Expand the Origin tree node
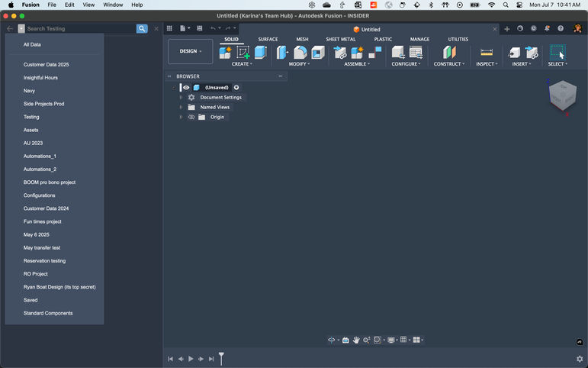Image resolution: width=588 pixels, height=368 pixels. 181,117
